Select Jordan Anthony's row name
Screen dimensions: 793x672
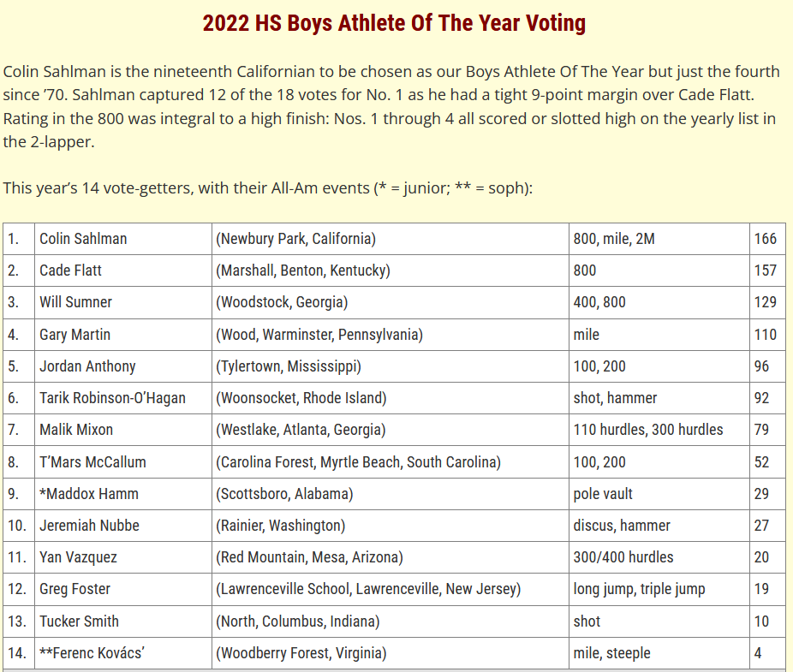point(123,366)
